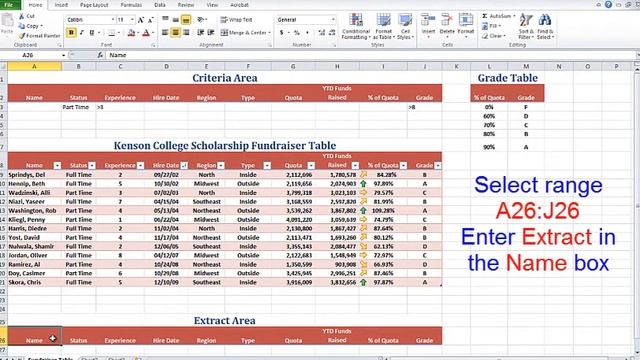Open the Borders dropdown

click(119, 33)
